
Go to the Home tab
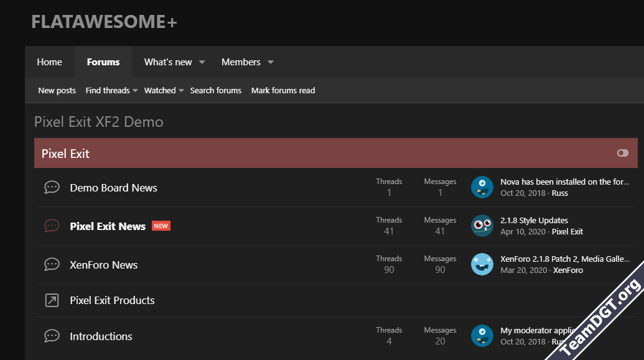pos(49,62)
